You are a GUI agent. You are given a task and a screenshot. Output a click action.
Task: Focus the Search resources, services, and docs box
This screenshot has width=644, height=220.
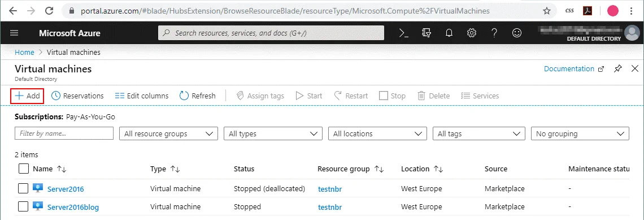(x=271, y=33)
